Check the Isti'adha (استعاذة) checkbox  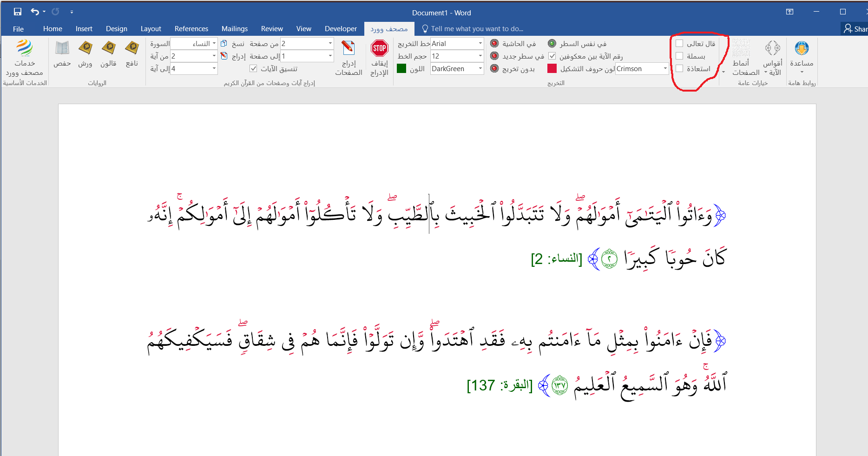point(679,68)
